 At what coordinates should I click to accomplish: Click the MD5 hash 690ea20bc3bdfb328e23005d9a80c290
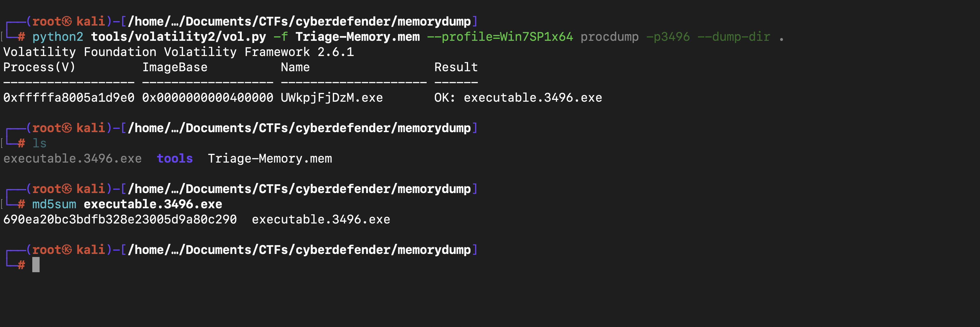120,220
